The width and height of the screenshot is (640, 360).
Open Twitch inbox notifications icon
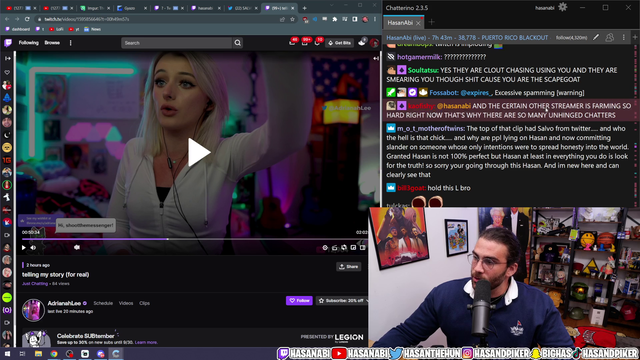pyautogui.click(x=304, y=42)
